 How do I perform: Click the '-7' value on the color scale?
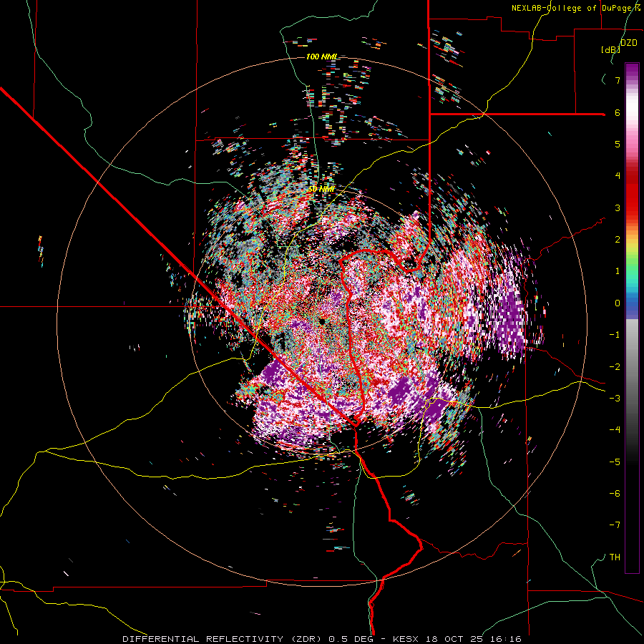click(x=615, y=525)
